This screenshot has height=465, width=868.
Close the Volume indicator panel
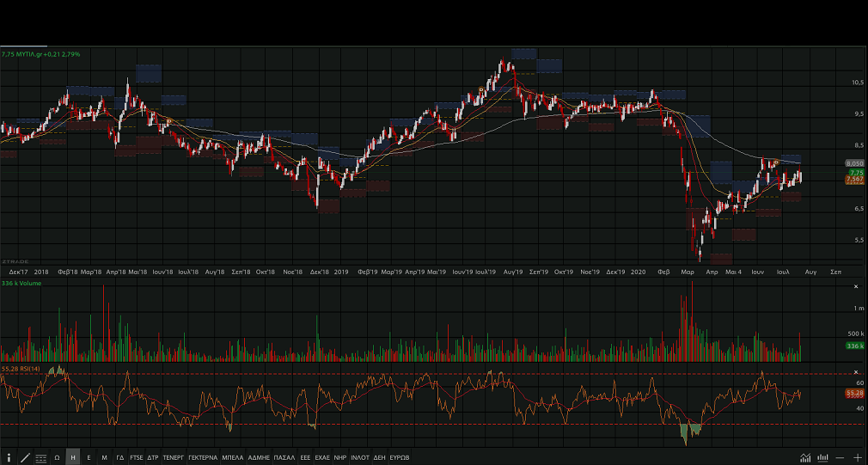(x=855, y=286)
